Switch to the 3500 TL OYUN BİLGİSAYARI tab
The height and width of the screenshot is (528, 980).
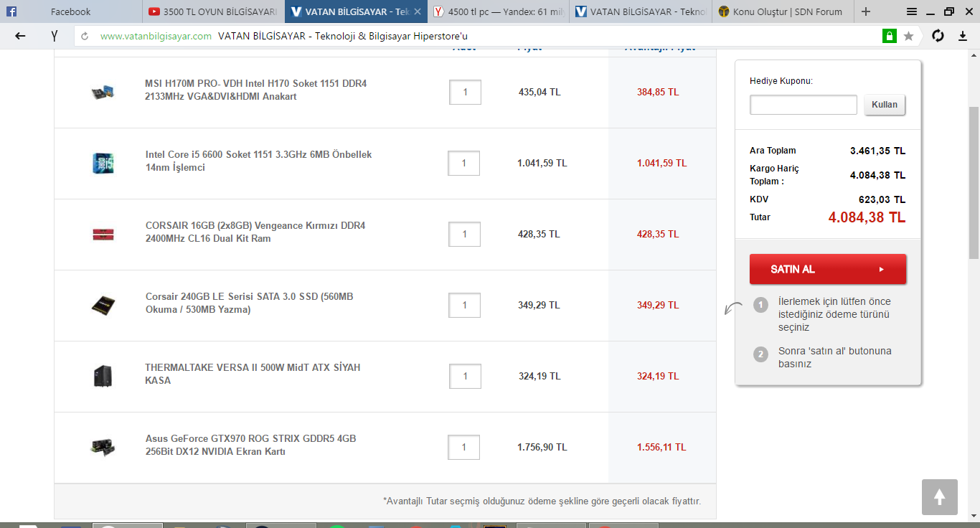[x=214, y=11]
